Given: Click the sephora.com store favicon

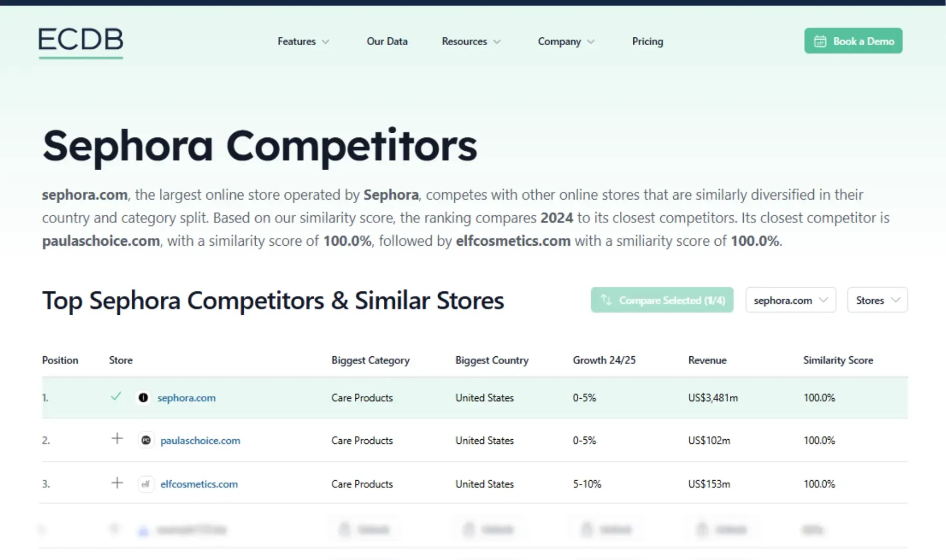Looking at the screenshot, I should click(143, 398).
